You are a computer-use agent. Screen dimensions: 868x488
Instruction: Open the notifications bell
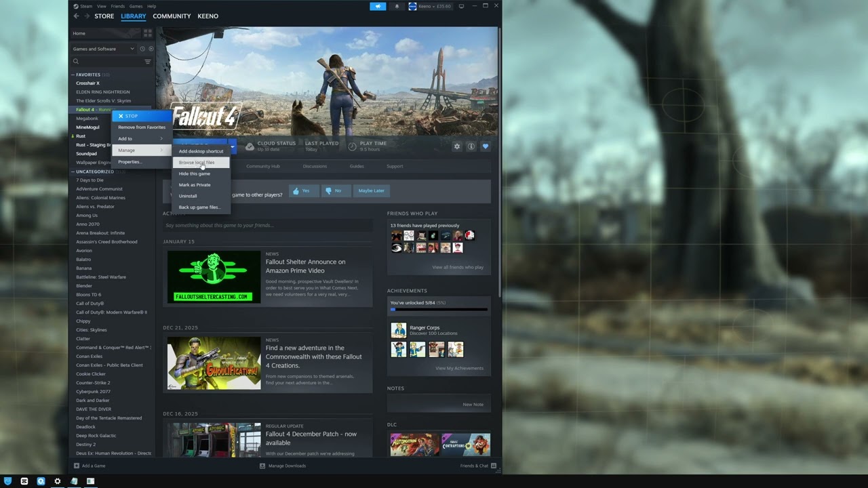pyautogui.click(x=397, y=6)
